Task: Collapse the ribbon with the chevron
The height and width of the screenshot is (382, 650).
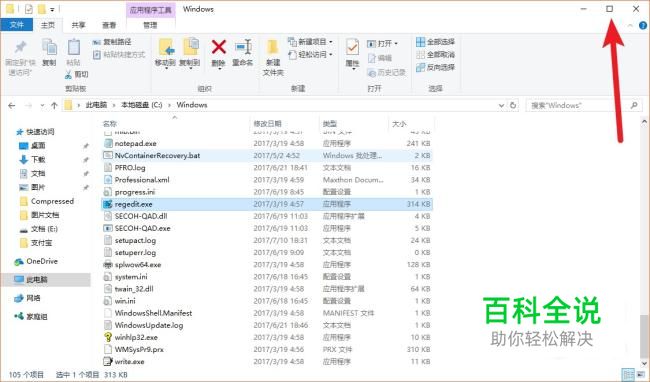Action: click(631, 26)
